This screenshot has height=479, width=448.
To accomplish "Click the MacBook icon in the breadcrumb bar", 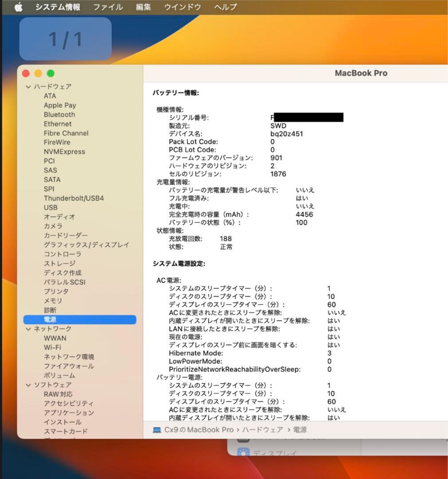I will click(x=157, y=429).
